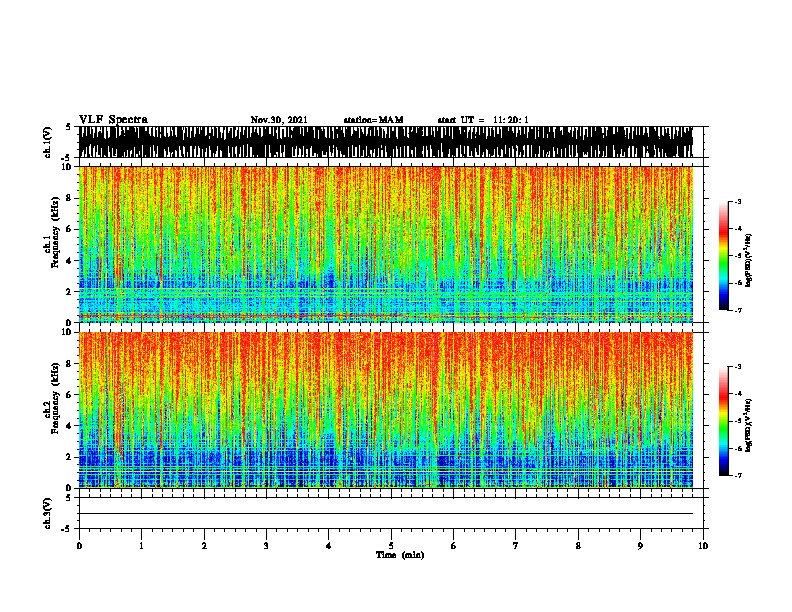Click time axis tick label '2'

[x=204, y=546]
